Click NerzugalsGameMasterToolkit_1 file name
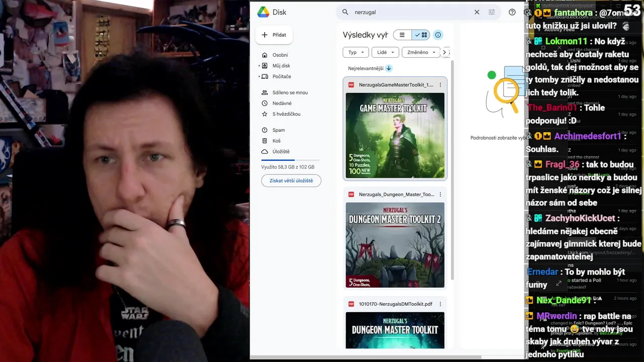Screen dimensions: 644x362 (396, 85)
